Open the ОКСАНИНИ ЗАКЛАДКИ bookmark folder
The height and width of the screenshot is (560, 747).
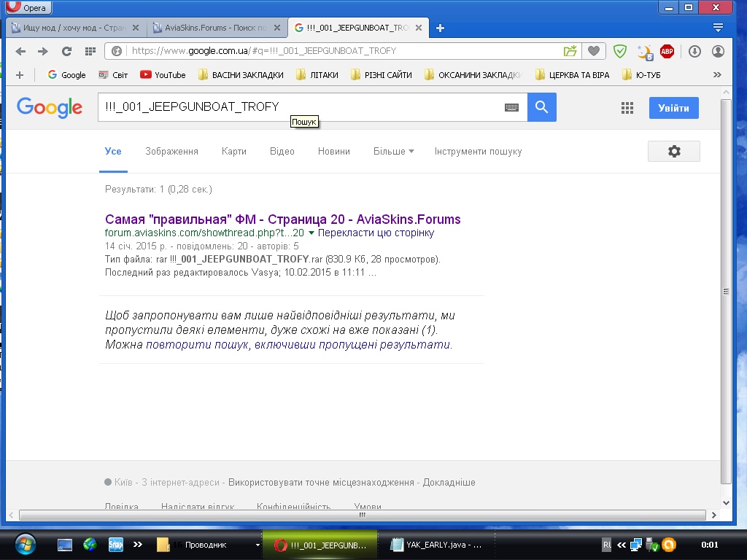[473, 75]
